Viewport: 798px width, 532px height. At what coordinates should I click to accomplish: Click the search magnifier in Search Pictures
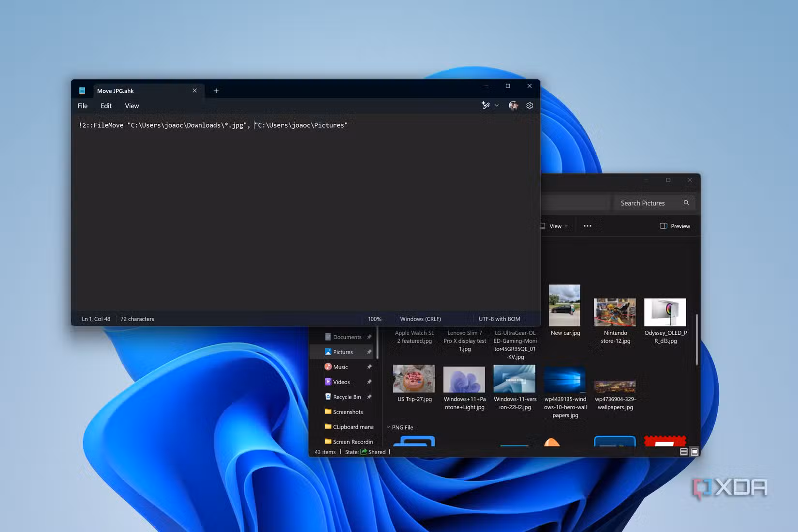pos(686,203)
